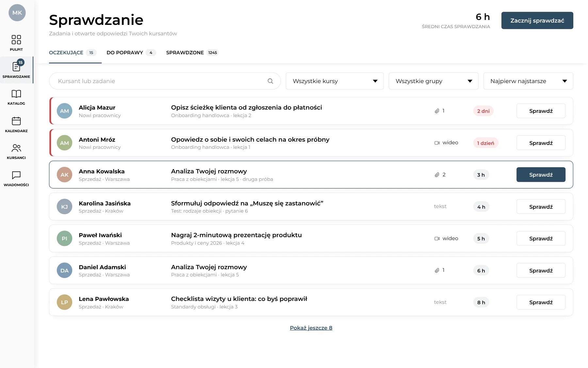Viewport: 588px width, 368px height.
Task: Click Karolina Jasińska's KJ avatar
Action: pos(64,207)
